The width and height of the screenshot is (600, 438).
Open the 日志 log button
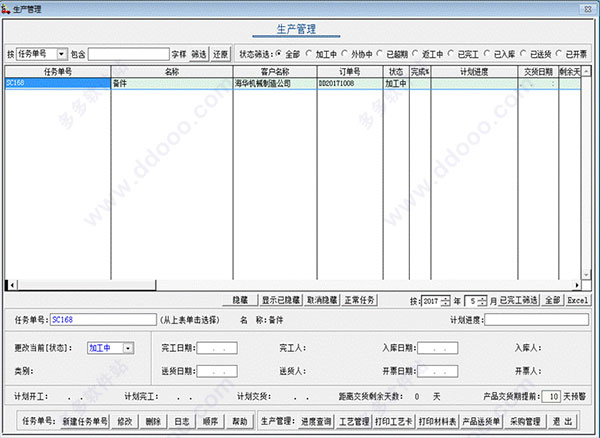pyautogui.click(x=182, y=422)
